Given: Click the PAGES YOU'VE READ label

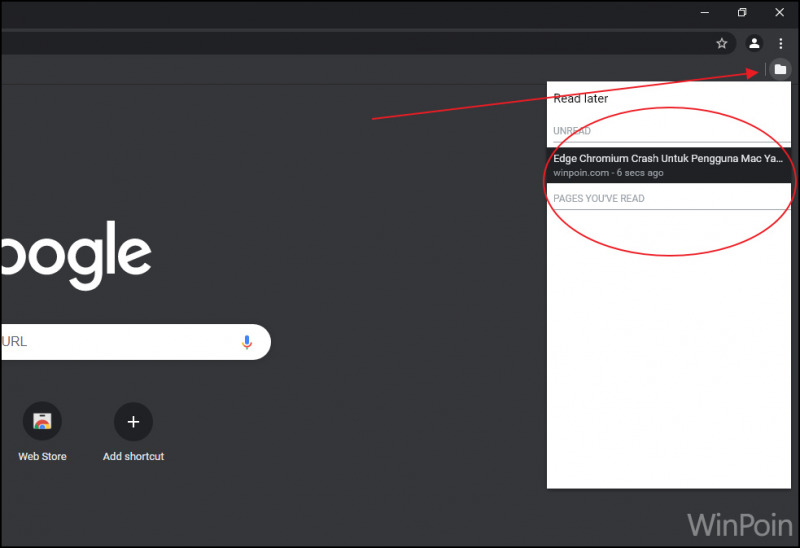Looking at the screenshot, I should click(599, 198).
